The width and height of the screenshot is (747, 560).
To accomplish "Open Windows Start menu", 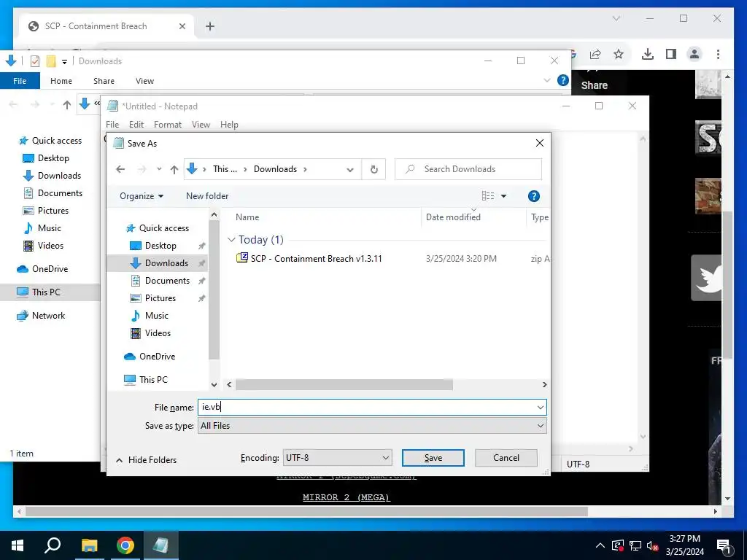I will point(18,545).
